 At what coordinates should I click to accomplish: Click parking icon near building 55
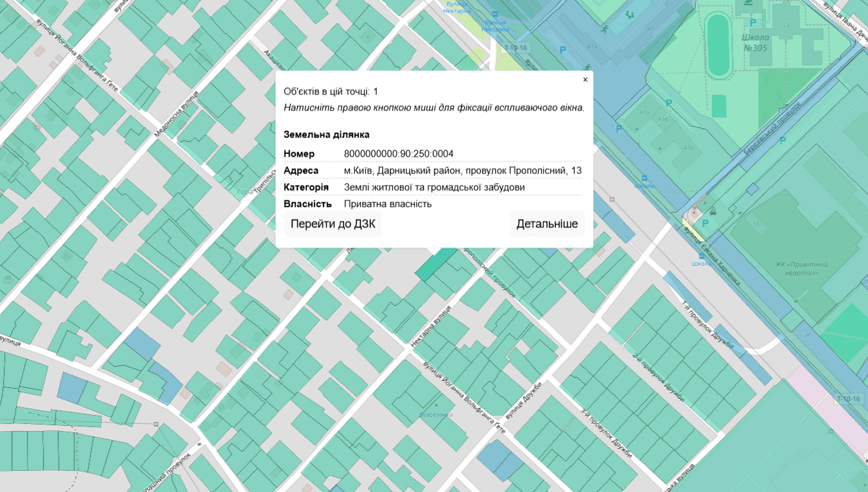coord(705,223)
